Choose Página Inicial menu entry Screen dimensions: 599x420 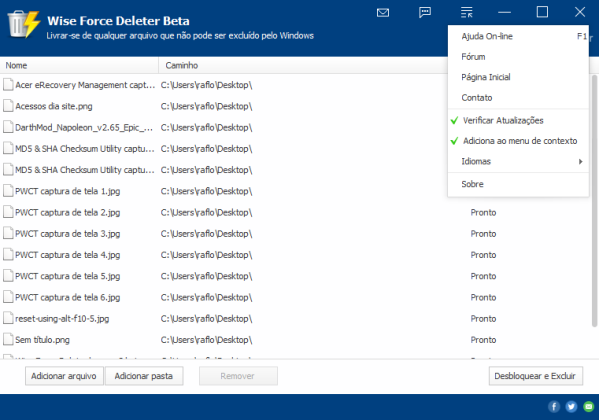(x=518, y=77)
